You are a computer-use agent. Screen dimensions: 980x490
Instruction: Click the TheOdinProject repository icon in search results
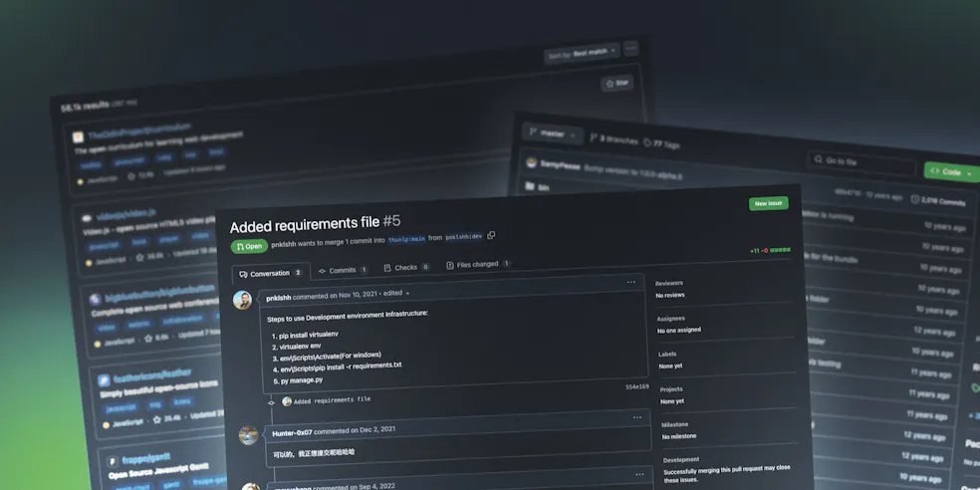(x=78, y=136)
